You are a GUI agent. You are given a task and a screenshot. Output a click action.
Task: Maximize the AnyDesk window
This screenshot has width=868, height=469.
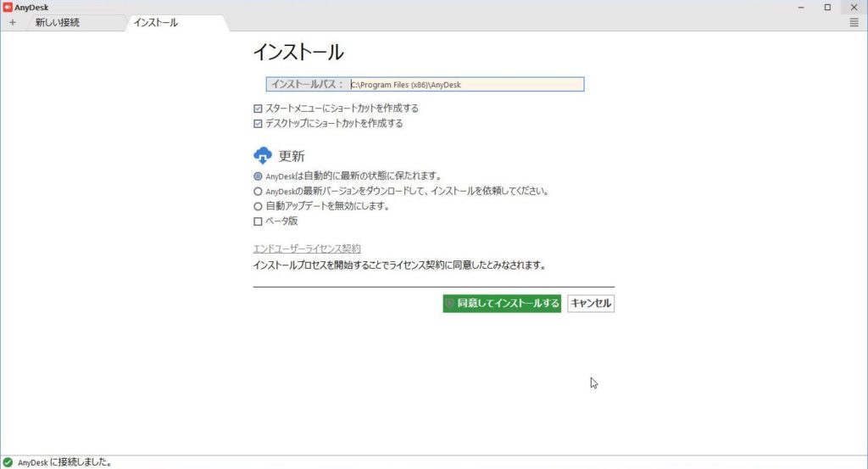827,7
